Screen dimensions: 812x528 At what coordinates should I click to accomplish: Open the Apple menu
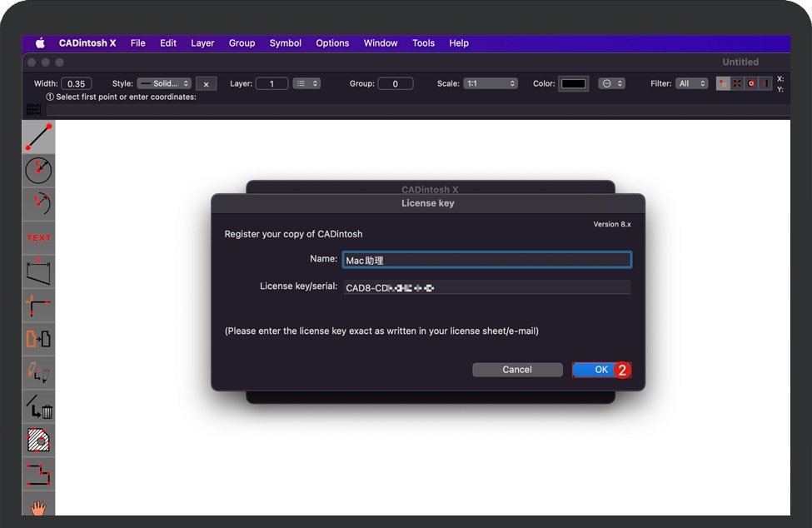[x=40, y=43]
